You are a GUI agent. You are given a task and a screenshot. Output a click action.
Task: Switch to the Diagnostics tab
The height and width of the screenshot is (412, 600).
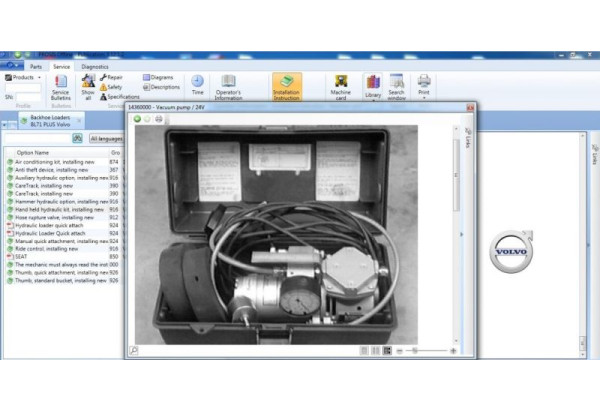(95, 66)
